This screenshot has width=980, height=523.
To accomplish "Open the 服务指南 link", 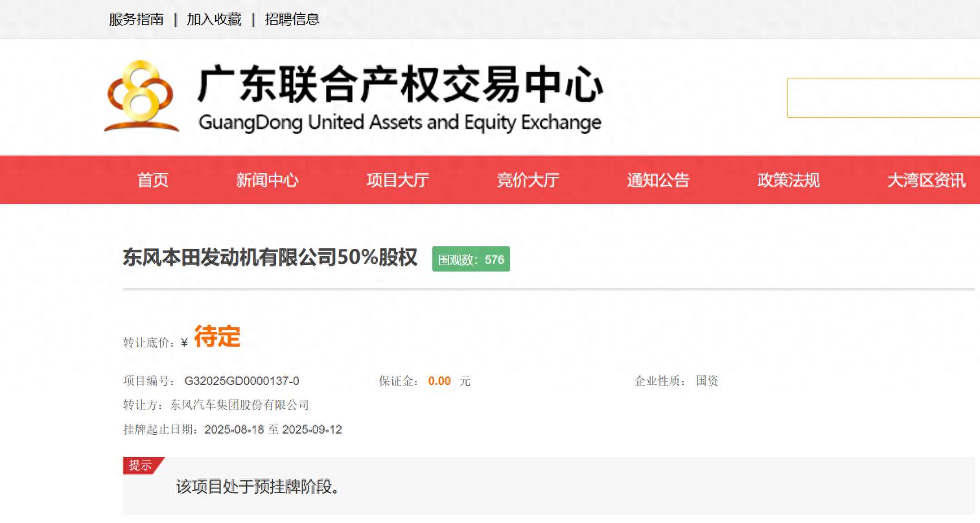I will pyautogui.click(x=136, y=19).
